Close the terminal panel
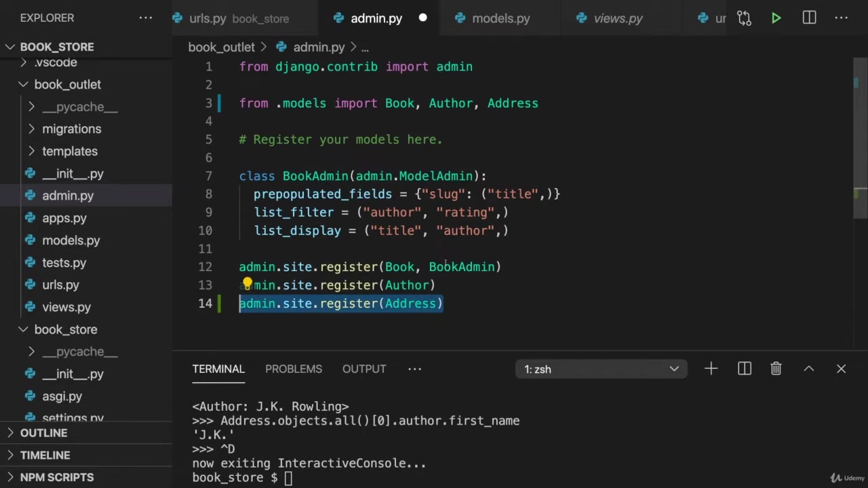Image resolution: width=868 pixels, height=488 pixels. click(841, 369)
